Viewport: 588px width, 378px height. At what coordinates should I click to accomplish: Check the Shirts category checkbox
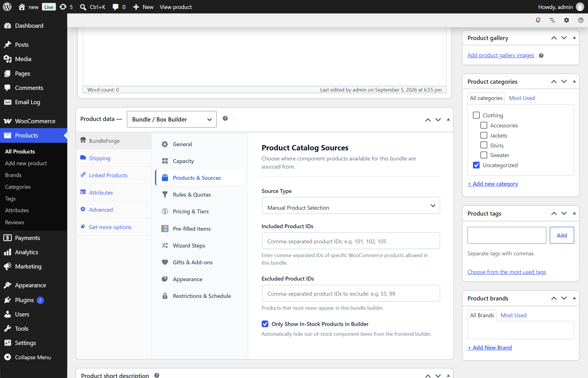(484, 145)
